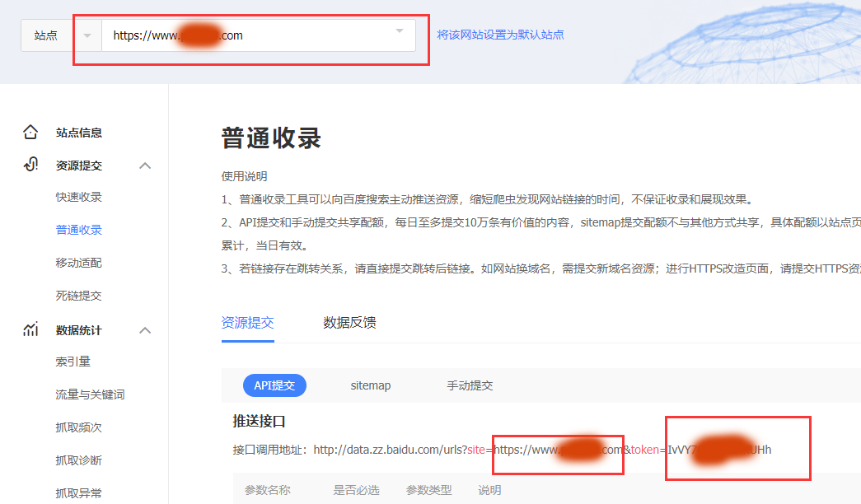Choose the sitemap submission option
This screenshot has height=504, width=861.
(x=371, y=385)
